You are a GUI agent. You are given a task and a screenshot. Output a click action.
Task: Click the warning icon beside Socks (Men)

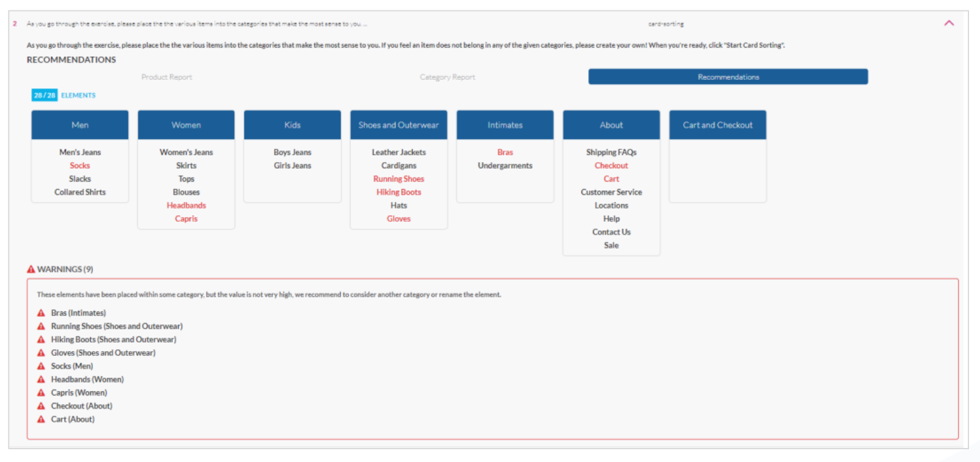[41, 366]
